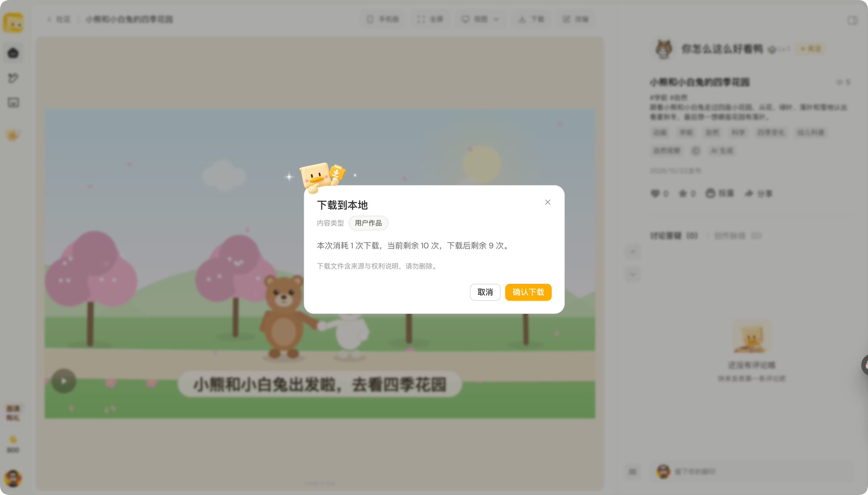
Task: Click the comment input field
Action: click(753, 471)
